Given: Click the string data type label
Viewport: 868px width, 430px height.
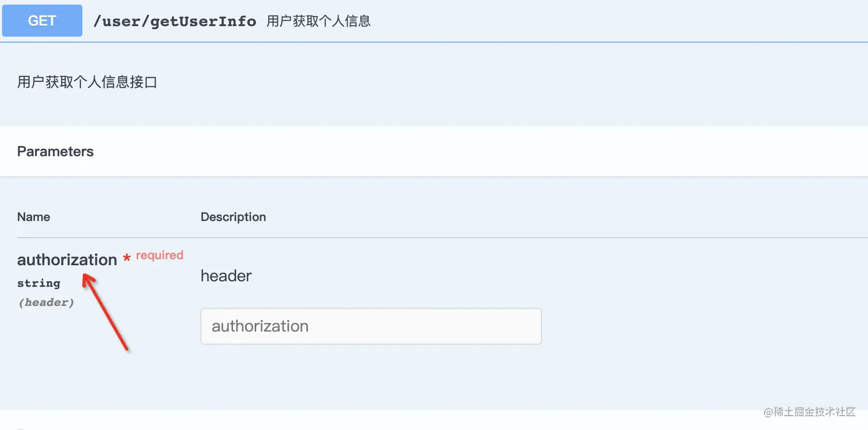Looking at the screenshot, I should point(38,283).
